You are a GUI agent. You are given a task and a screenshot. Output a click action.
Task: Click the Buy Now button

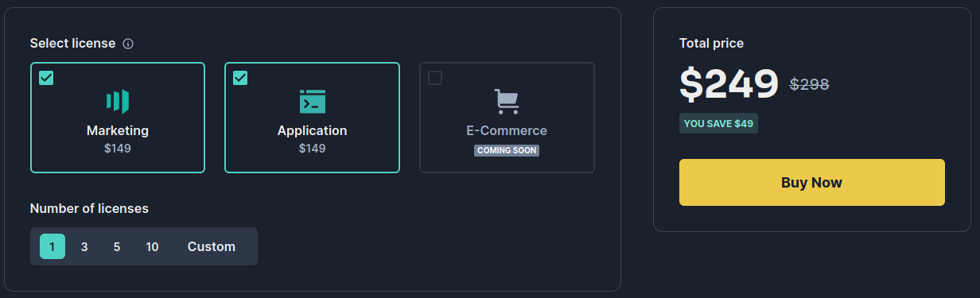(x=812, y=183)
